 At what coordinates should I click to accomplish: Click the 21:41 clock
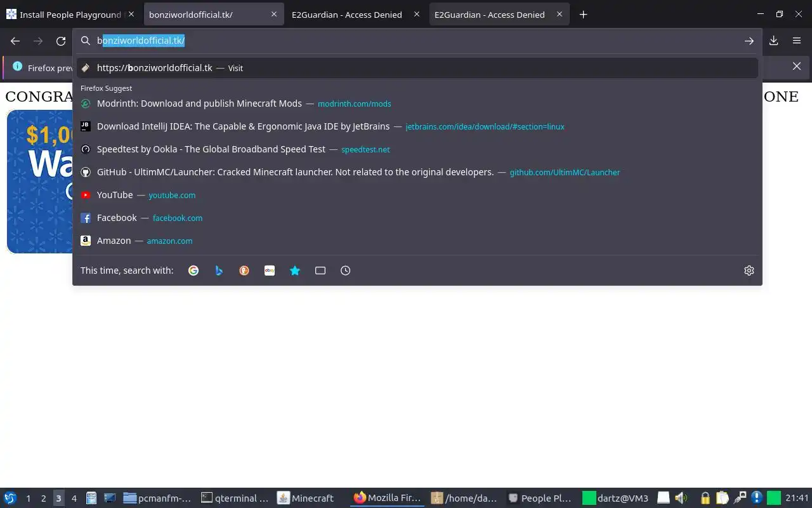click(797, 498)
